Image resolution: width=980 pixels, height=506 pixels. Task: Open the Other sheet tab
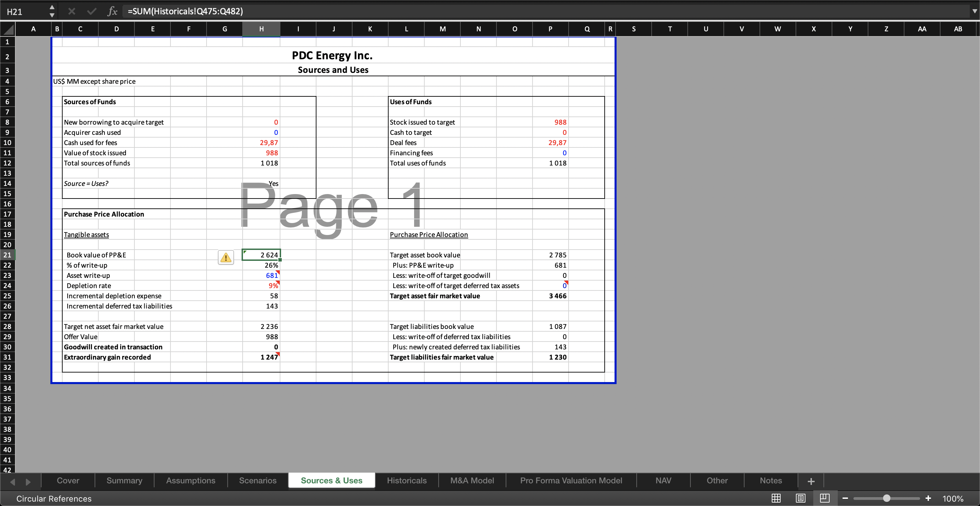[717, 480]
